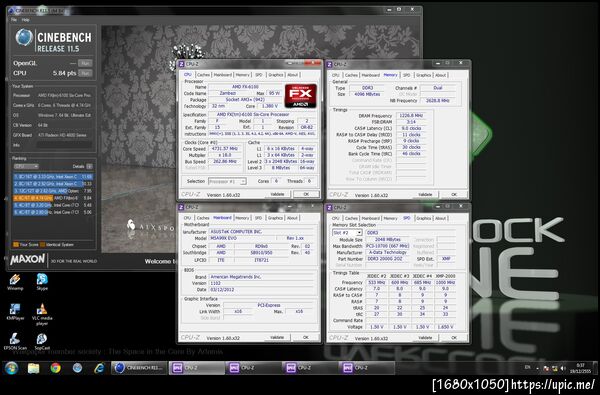Click the AMD FX processor logo in CPU-Z
The width and height of the screenshot is (600, 395).
(300, 96)
